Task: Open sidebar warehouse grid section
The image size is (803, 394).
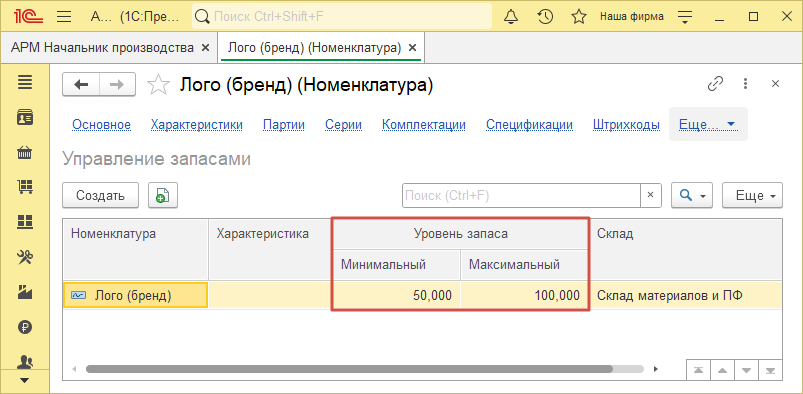Action: pyautogui.click(x=25, y=222)
